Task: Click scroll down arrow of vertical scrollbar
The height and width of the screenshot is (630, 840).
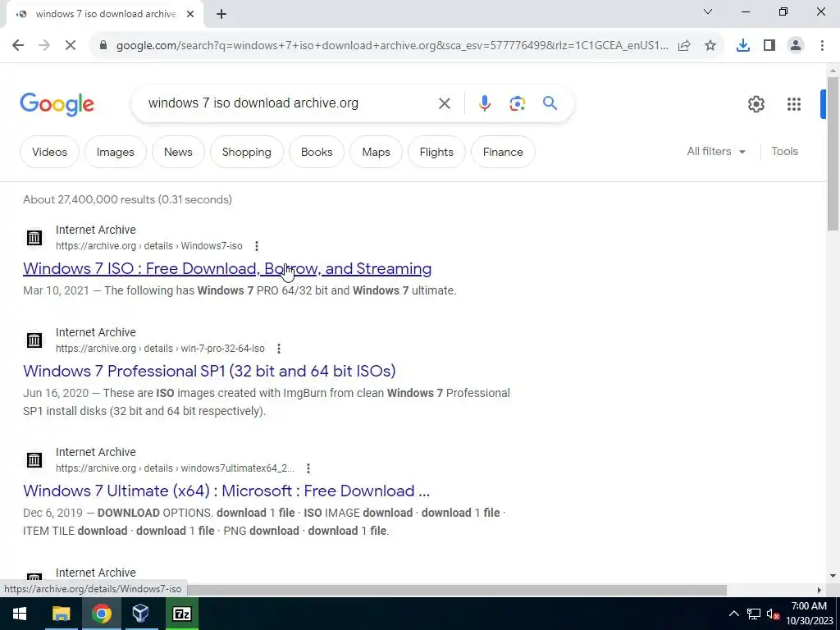Action: click(x=833, y=576)
